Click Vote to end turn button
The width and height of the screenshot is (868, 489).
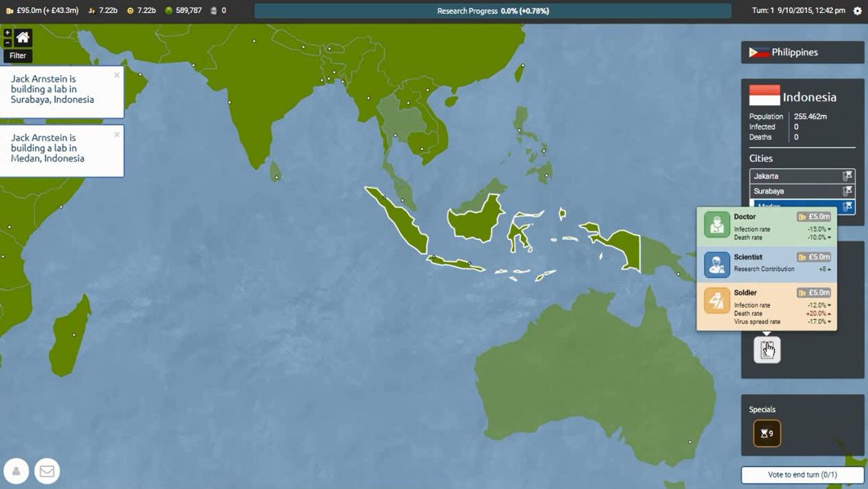tap(802, 475)
